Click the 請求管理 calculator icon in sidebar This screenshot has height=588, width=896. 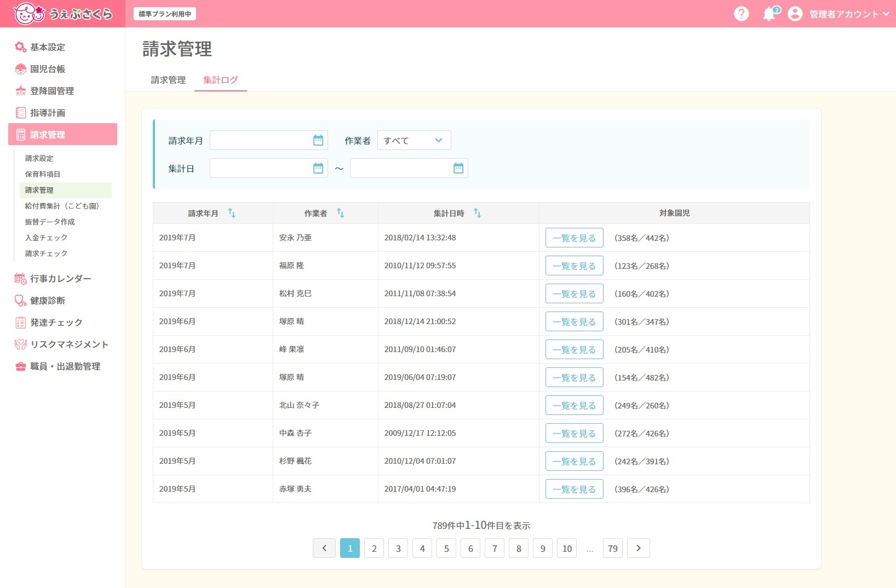click(21, 135)
